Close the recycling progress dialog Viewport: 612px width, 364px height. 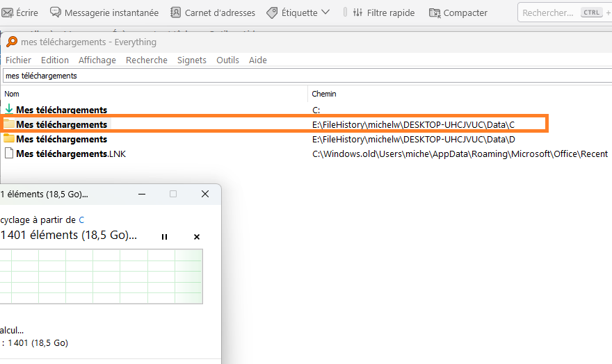point(205,194)
